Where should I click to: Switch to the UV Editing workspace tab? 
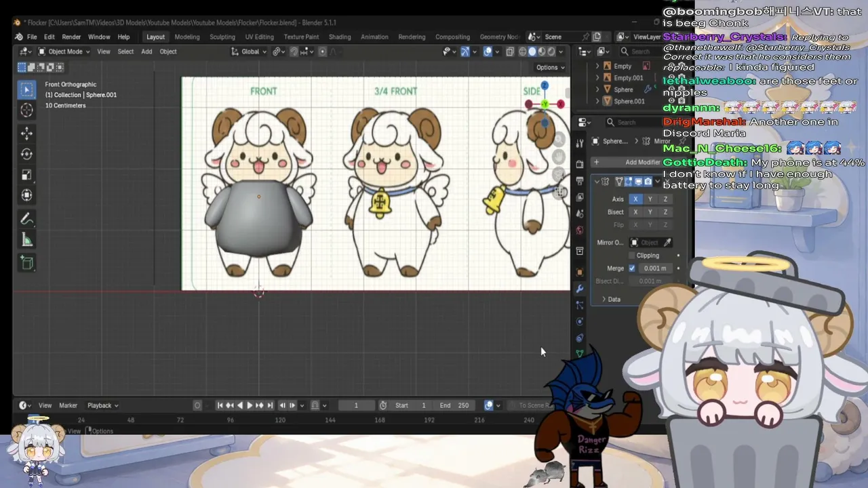click(x=259, y=37)
